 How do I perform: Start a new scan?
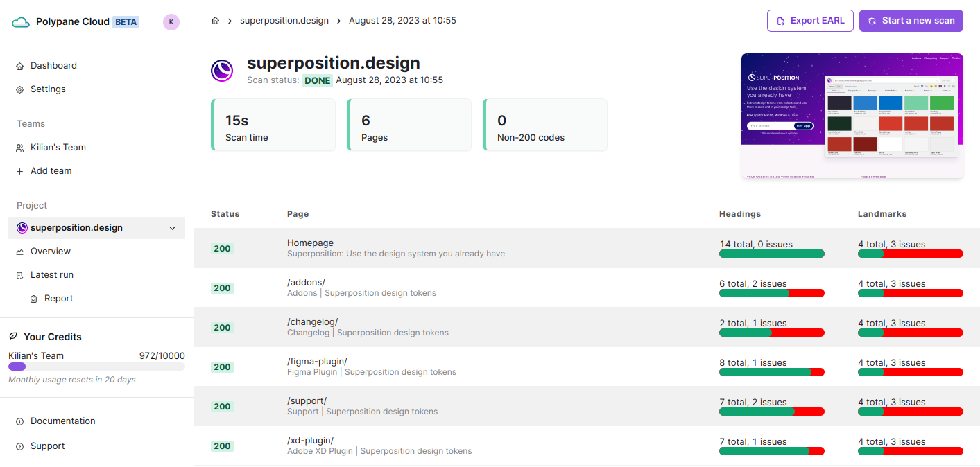click(911, 20)
